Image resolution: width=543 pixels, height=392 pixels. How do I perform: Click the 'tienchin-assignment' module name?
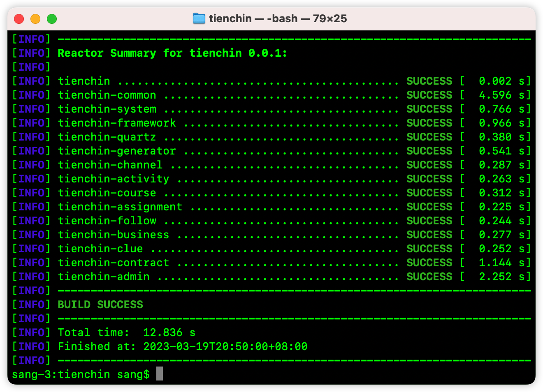pyautogui.click(x=120, y=207)
